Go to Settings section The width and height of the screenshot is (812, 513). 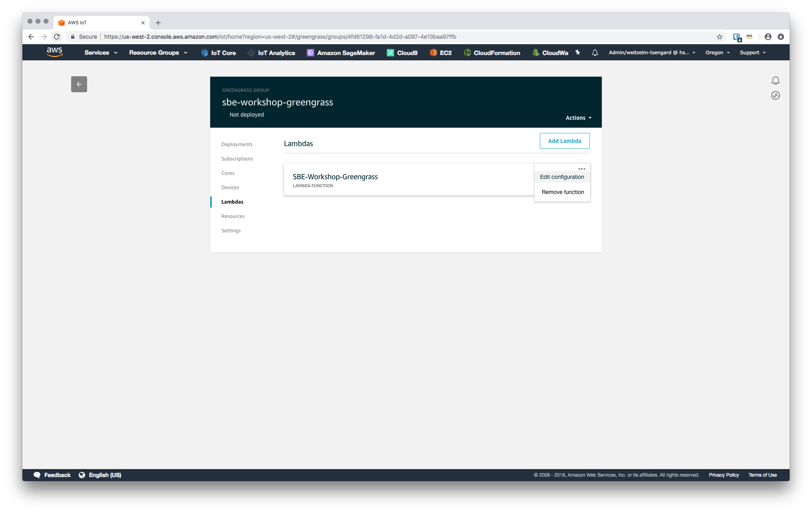tap(231, 230)
